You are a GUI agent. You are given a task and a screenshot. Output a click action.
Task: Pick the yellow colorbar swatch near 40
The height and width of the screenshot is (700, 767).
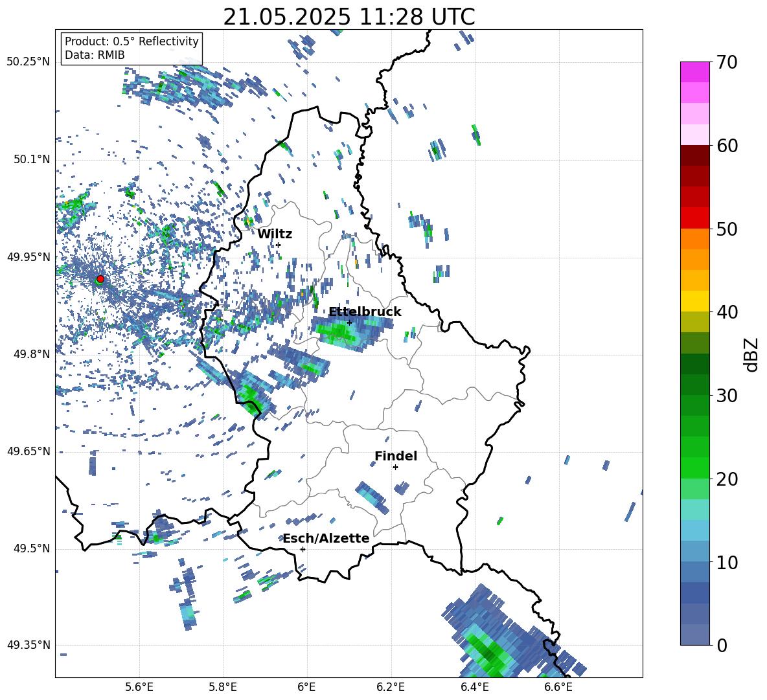[694, 301]
